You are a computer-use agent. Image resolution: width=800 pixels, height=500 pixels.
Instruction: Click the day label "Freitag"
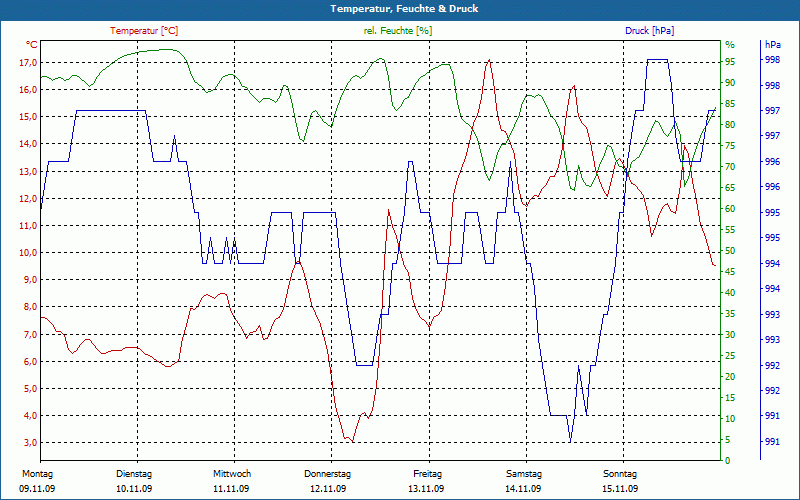pyautogui.click(x=428, y=474)
